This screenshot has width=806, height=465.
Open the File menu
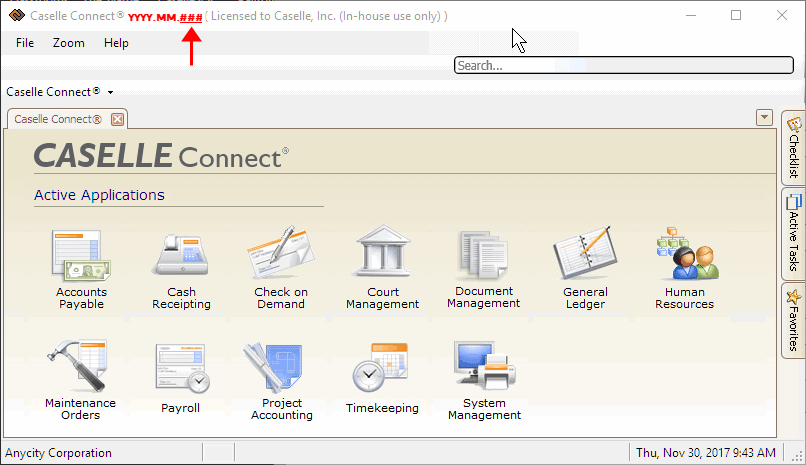(x=25, y=43)
